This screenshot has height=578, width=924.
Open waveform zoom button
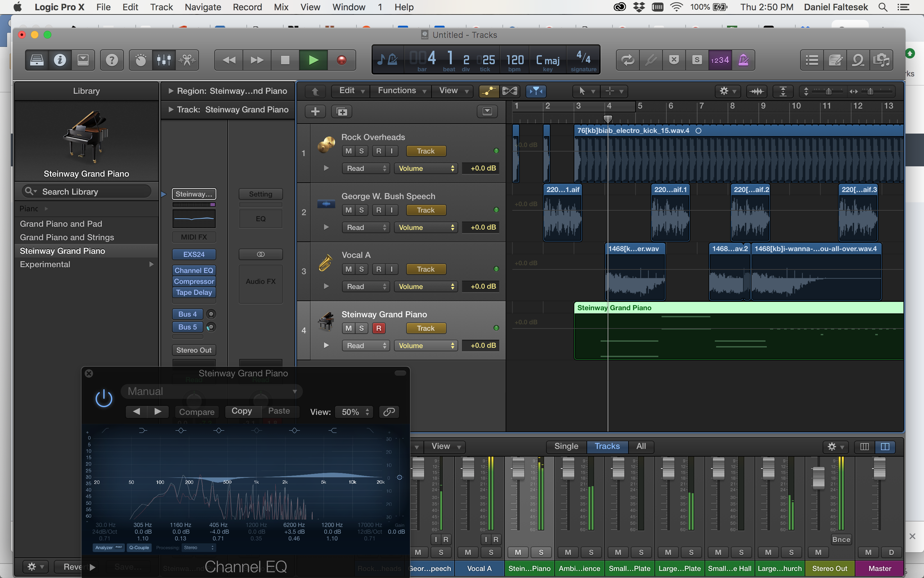click(757, 91)
